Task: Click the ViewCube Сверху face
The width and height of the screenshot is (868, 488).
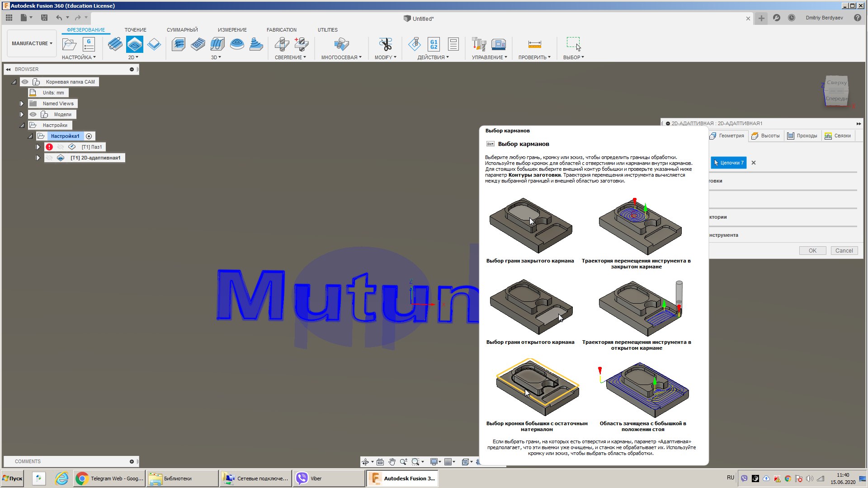Action: tap(836, 83)
